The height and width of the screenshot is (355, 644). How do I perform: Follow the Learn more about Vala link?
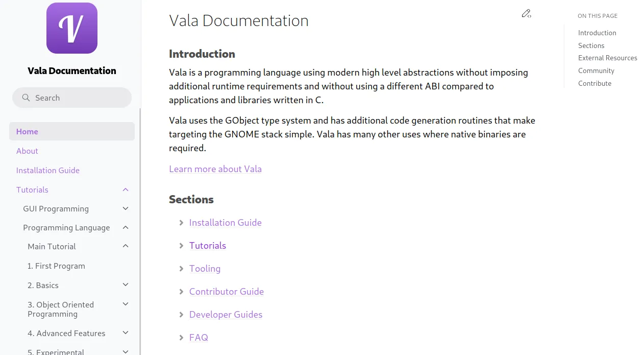(215, 169)
